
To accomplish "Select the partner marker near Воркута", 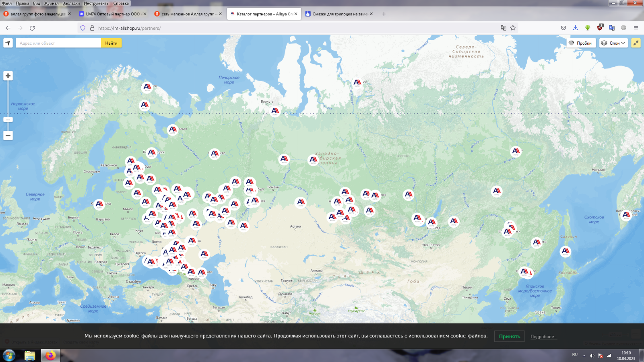I will (x=275, y=111).
